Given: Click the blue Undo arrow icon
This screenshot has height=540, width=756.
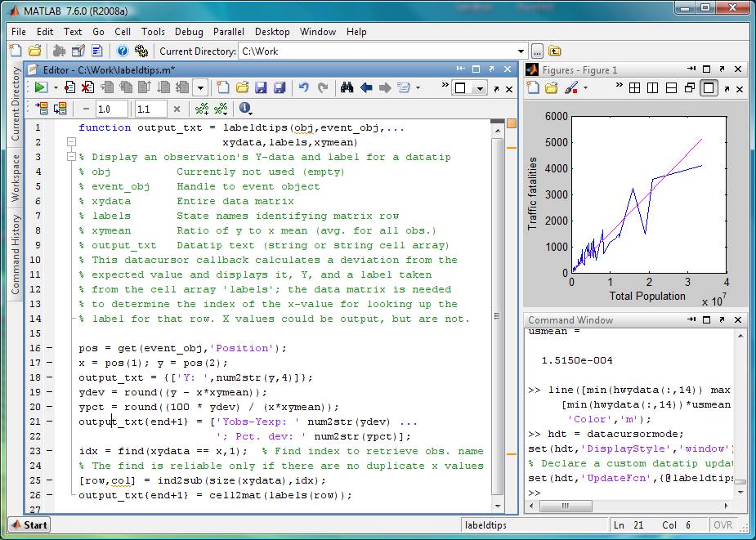Looking at the screenshot, I should click(x=304, y=87).
